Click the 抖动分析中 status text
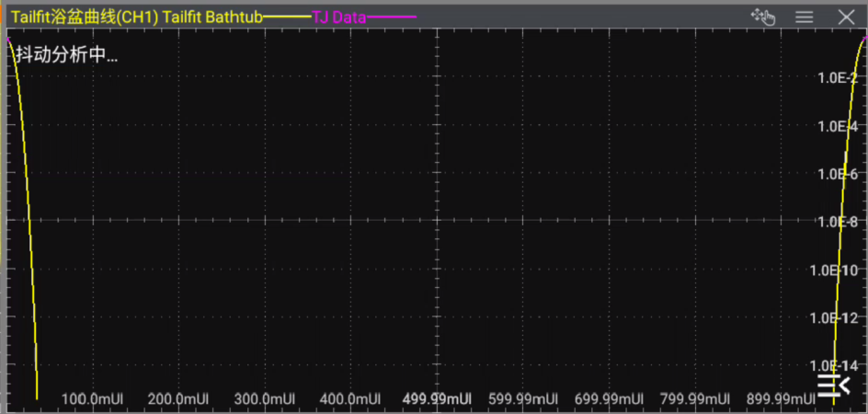 click(66, 55)
